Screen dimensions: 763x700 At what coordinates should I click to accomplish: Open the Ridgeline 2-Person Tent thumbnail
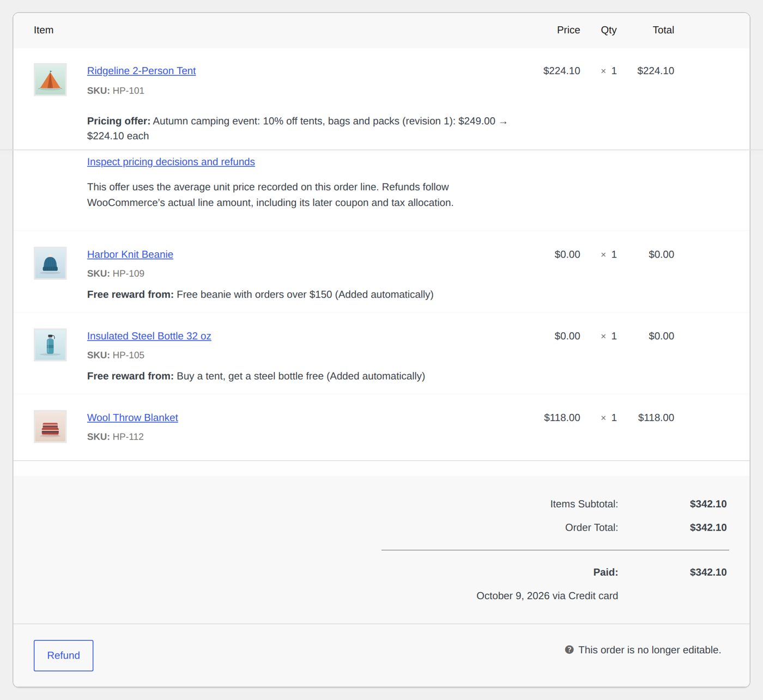(50, 80)
